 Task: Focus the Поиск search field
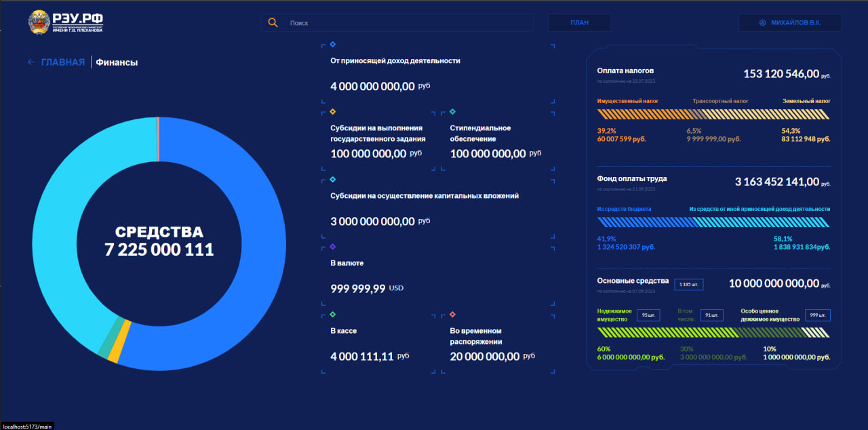407,22
